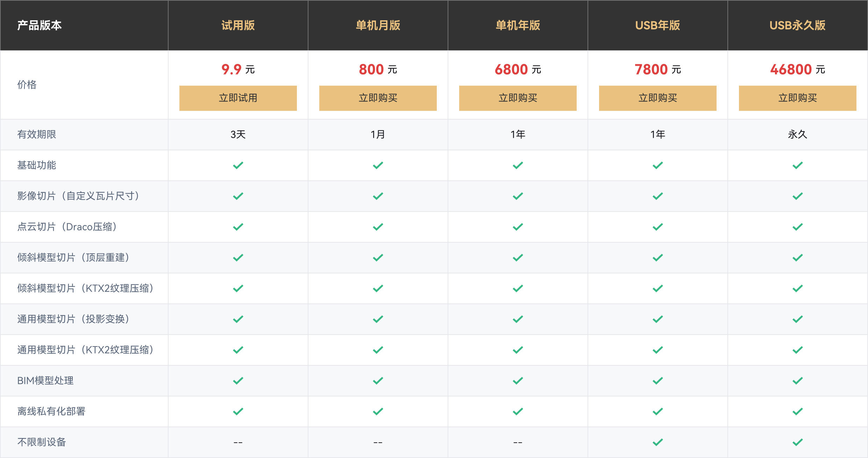Click 立即试用 button under 试用版
Screen dimensions: 868x458
[238, 98]
